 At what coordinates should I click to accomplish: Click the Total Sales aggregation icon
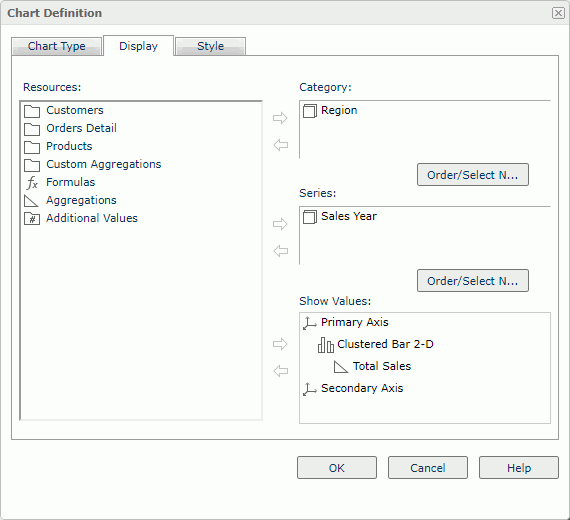point(341,367)
